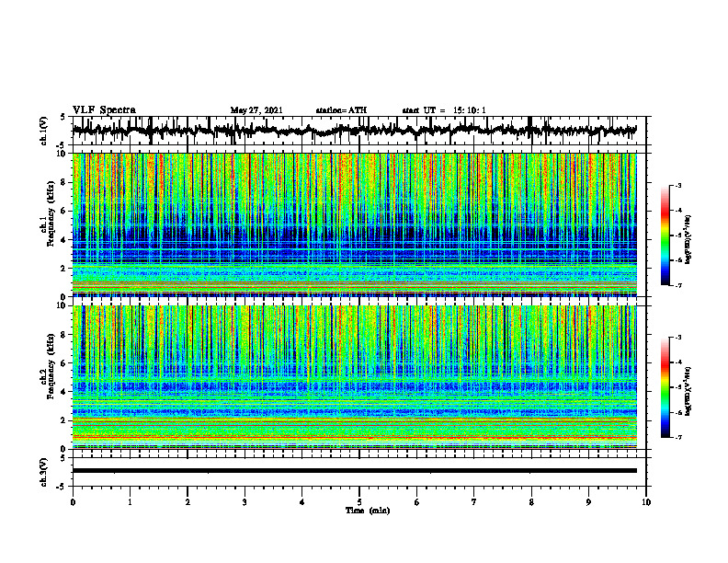Screen dimensions: 728x563
Task: Click the "start UT = 15:10:1" header text
Action: (444, 110)
